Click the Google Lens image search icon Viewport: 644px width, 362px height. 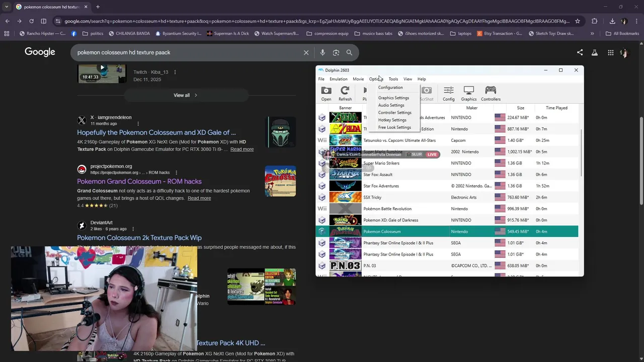[x=336, y=52]
